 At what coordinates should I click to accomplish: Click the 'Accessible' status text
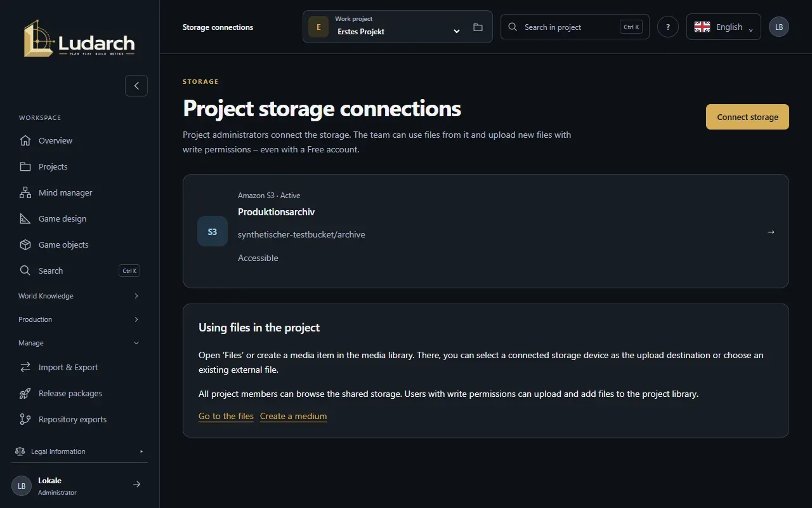258,258
